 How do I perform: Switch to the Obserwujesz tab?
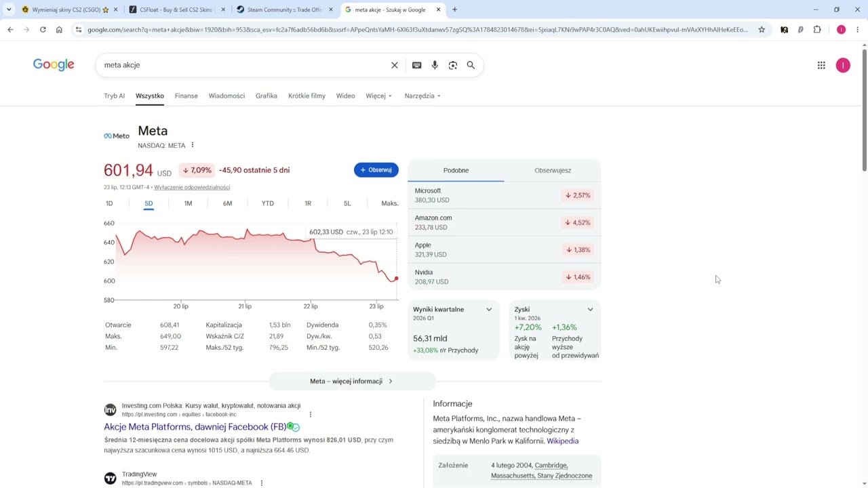pyautogui.click(x=553, y=170)
